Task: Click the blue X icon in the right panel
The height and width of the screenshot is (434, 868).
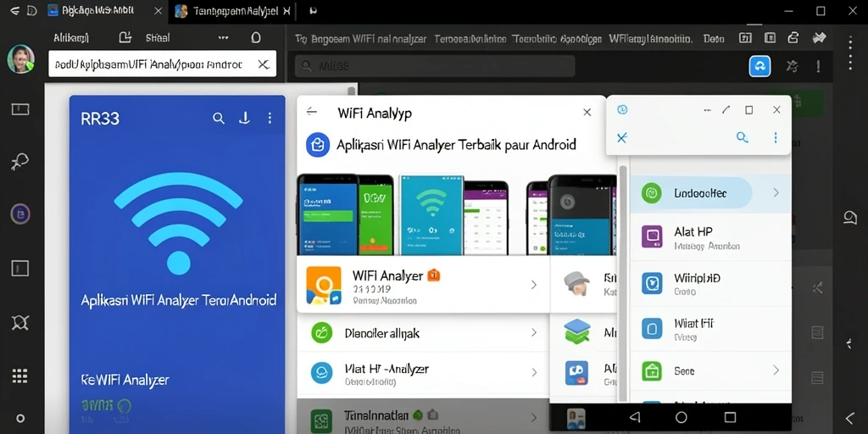Action: tap(621, 137)
